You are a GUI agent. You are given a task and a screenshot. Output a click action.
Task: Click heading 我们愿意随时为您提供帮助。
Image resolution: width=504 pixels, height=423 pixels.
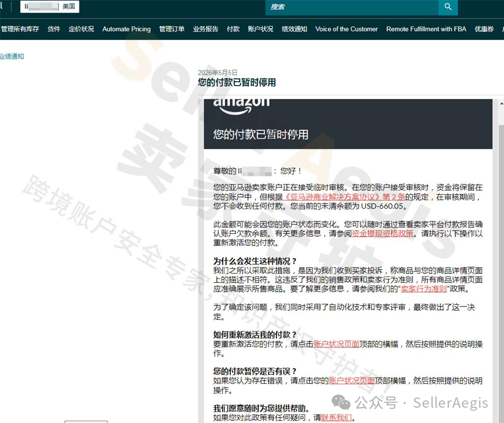(261, 408)
